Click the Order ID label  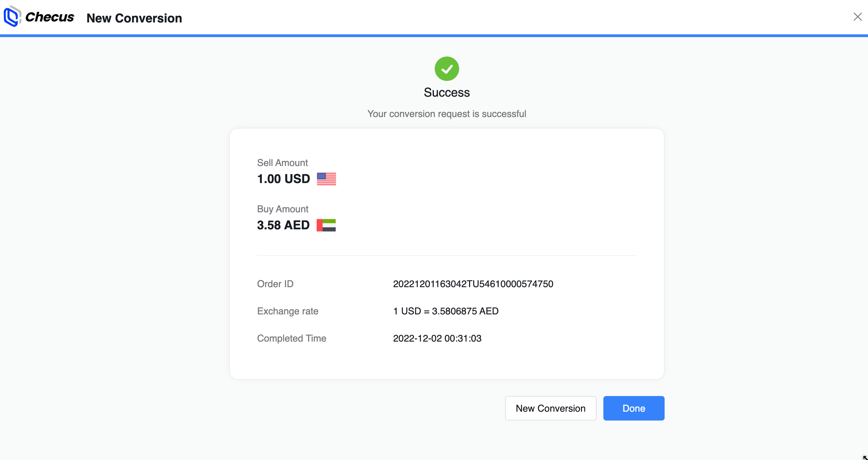[275, 284]
